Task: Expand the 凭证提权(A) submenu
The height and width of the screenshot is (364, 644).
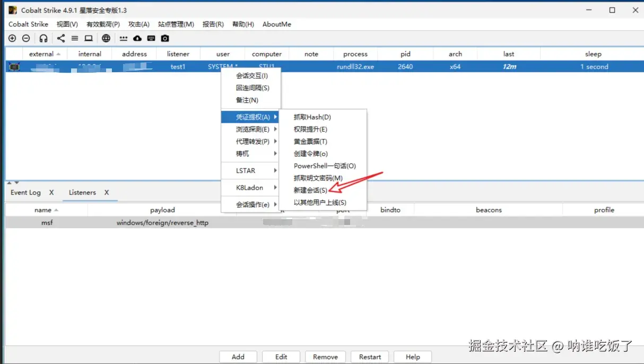Action: [x=250, y=117]
